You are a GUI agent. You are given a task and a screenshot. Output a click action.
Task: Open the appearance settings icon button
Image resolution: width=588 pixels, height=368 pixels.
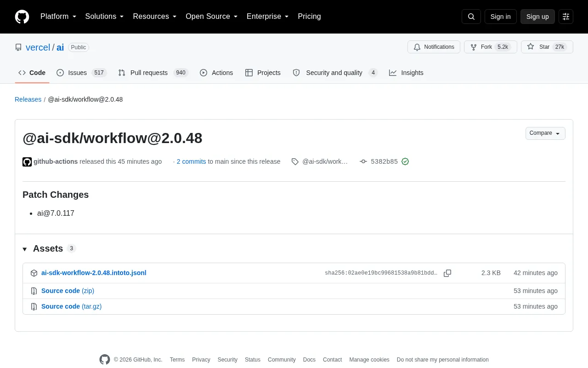pos(566,17)
